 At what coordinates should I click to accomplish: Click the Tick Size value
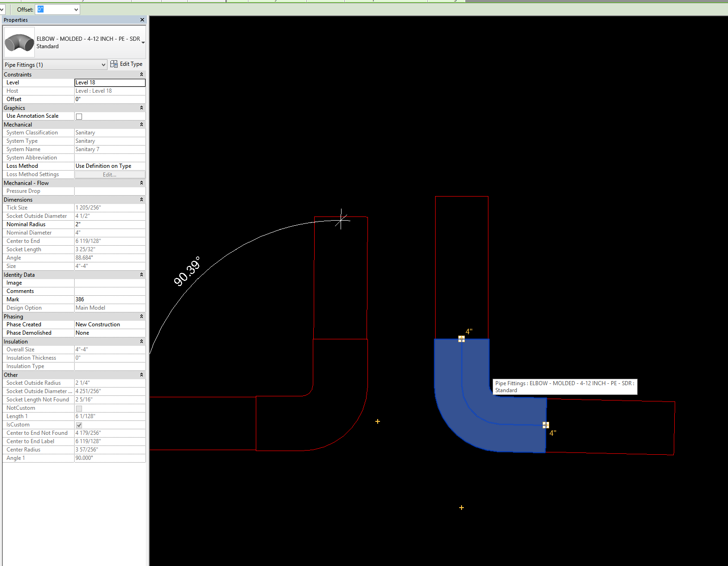tap(110, 208)
